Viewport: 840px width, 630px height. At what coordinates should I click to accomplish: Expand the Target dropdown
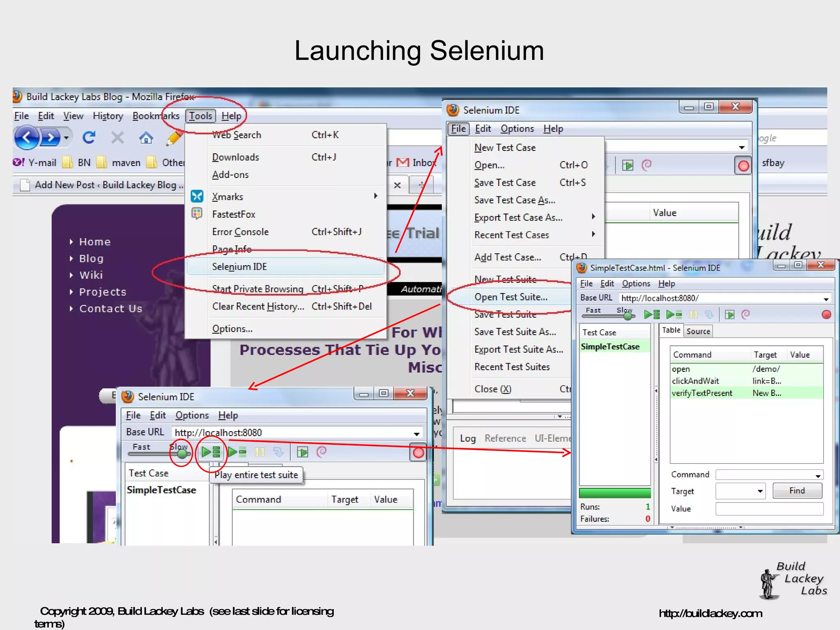coord(761,491)
